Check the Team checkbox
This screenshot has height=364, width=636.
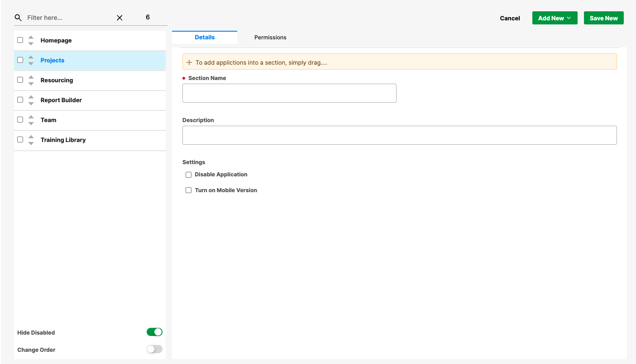tap(20, 120)
